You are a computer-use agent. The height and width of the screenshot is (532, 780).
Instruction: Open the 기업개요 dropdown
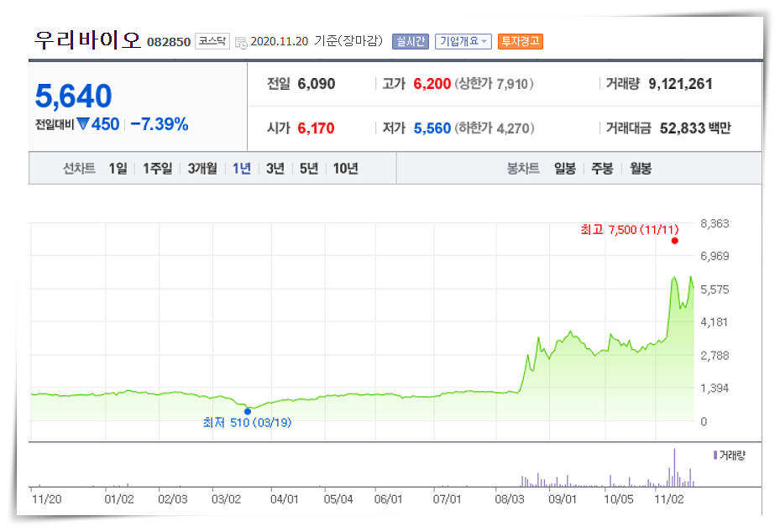pyautogui.click(x=463, y=41)
